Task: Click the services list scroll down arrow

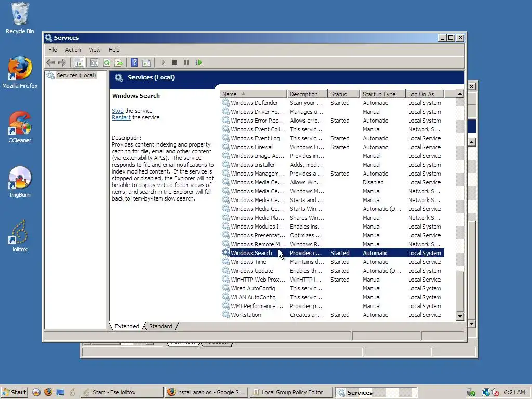Action: (460, 316)
